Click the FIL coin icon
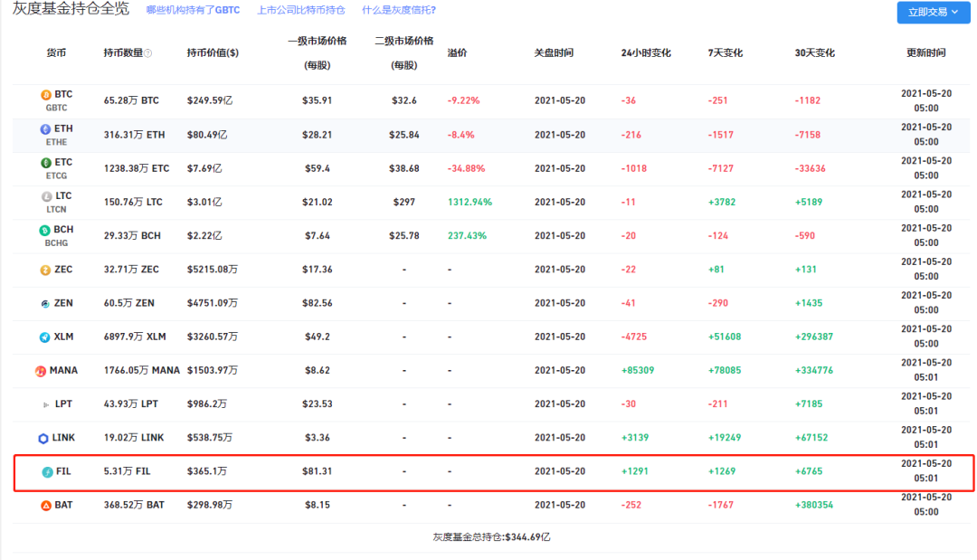Viewport: 977px width, 560px height. point(47,471)
